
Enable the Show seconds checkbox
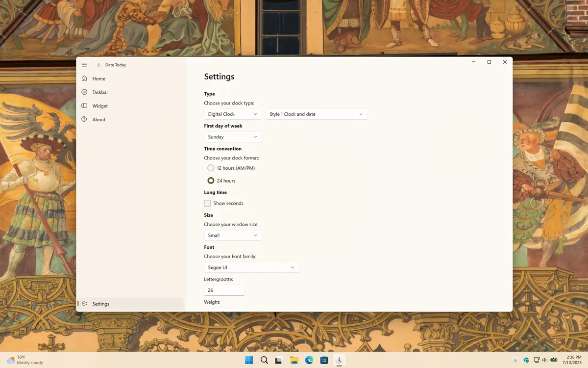tap(224, 203)
